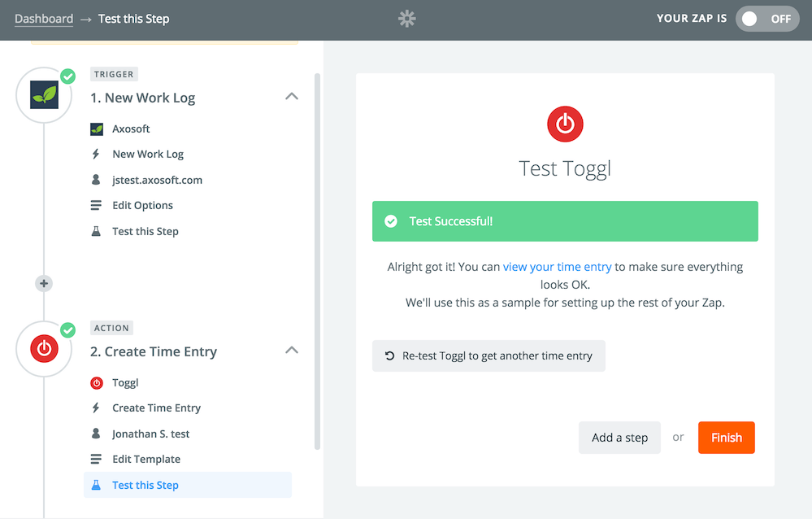Click the red Toggl power icon in action step
Viewport: 812px width, 519px height.
tap(44, 348)
